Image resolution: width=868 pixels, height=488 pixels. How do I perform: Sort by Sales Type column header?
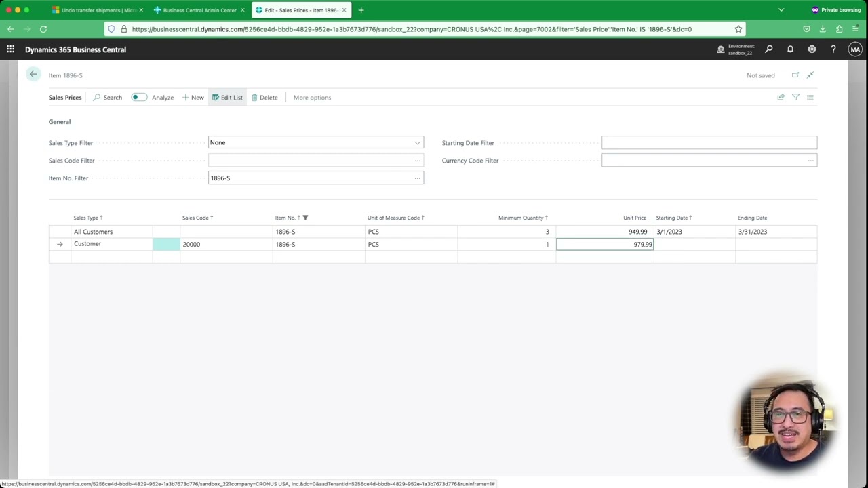click(x=88, y=218)
